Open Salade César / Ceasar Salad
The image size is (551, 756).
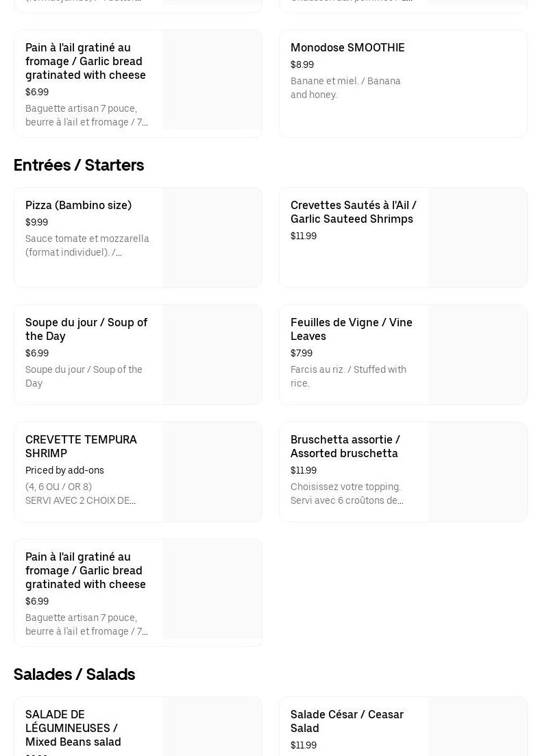pyautogui.click(x=347, y=721)
